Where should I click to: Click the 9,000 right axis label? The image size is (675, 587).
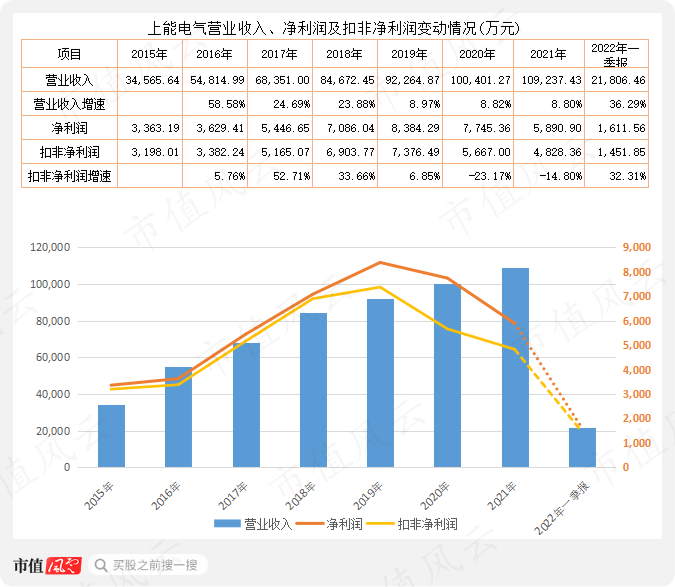[637, 247]
